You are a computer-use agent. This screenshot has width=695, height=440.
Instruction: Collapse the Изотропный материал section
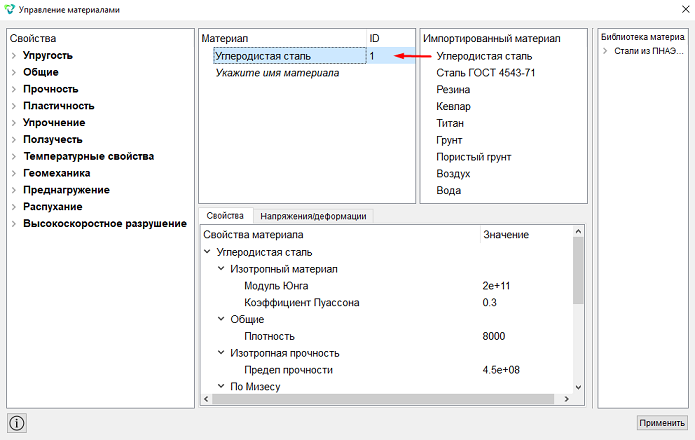pyautogui.click(x=221, y=269)
